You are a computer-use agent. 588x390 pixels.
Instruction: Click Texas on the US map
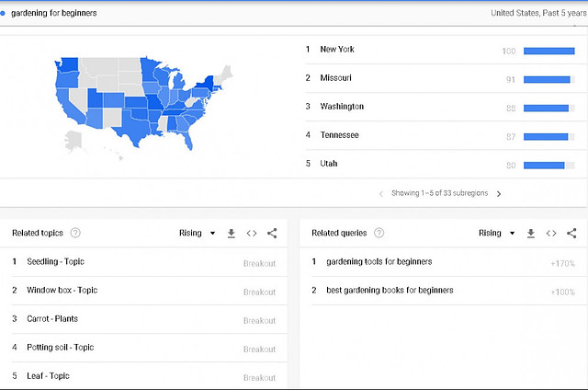pyautogui.click(x=135, y=128)
